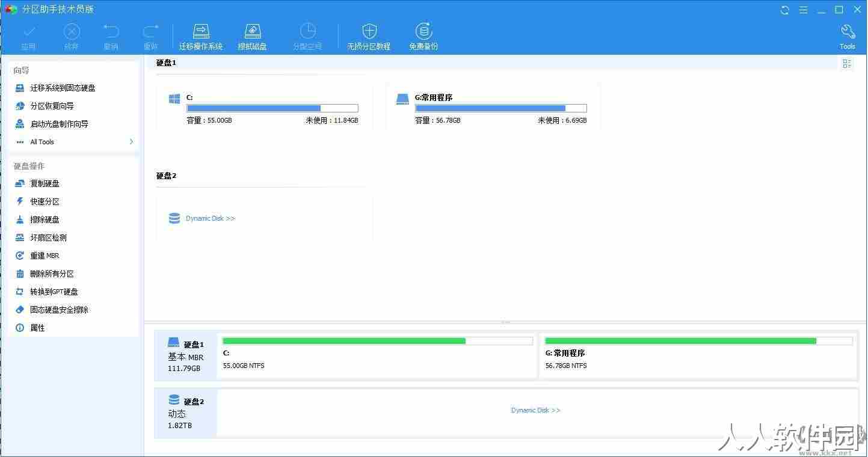Image resolution: width=868 pixels, height=457 pixels.
Task: Expand the All Tools chevron arrow
Action: (x=131, y=142)
